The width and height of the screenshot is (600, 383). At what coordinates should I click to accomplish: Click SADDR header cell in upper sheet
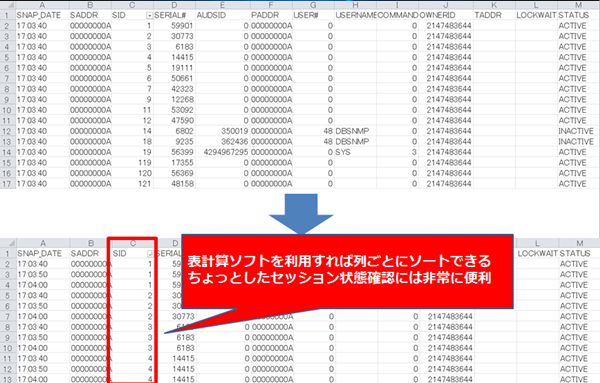(90, 15)
